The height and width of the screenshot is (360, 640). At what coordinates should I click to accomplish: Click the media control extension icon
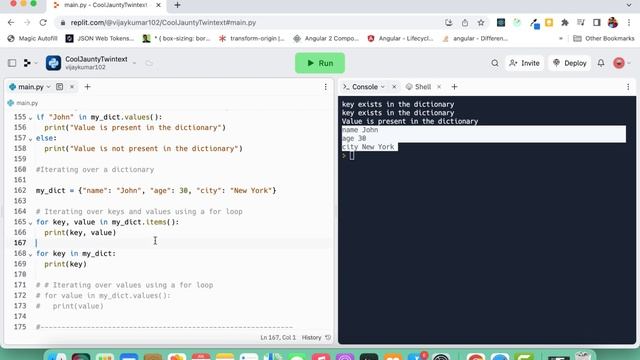(581, 23)
